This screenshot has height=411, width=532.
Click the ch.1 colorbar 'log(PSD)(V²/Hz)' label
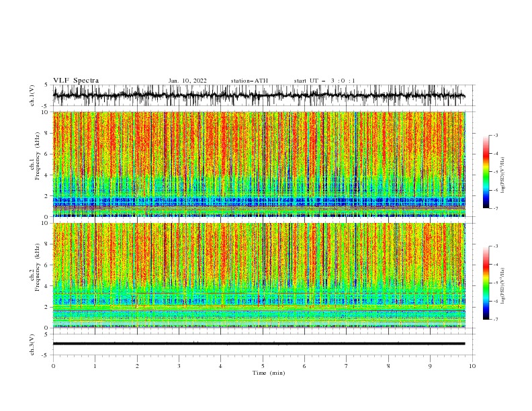coord(502,175)
